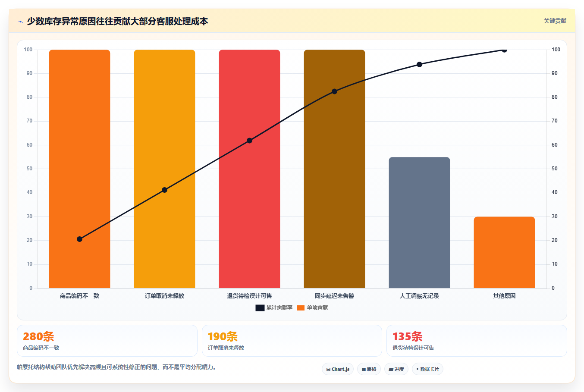The width and height of the screenshot is (584, 392).
Task: Click the x-axis label 退货待检误计可售
Action: [249, 296]
